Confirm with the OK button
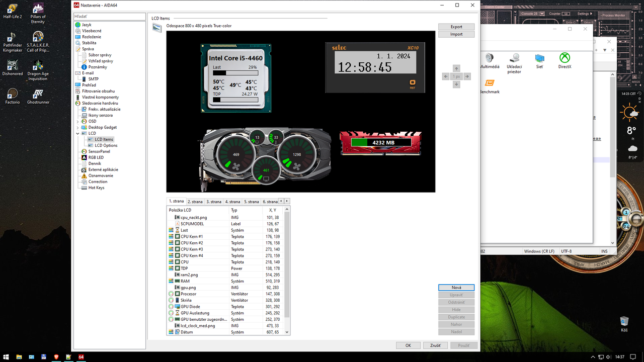 coord(408,345)
